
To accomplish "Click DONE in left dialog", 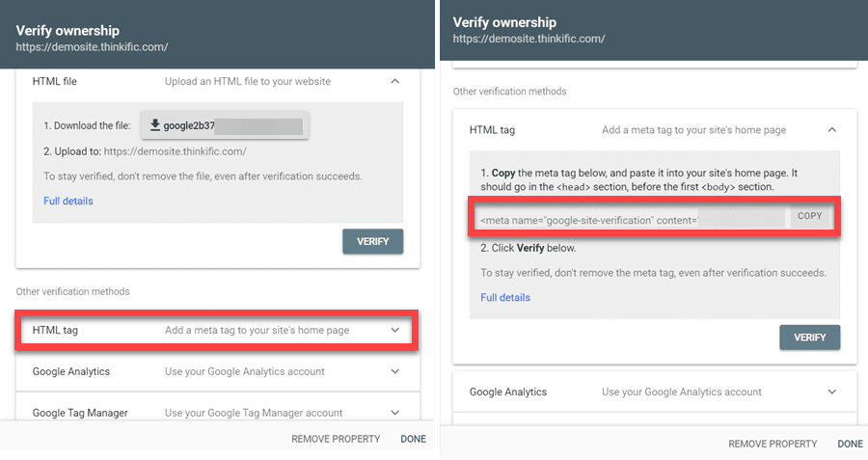I will click(x=413, y=439).
